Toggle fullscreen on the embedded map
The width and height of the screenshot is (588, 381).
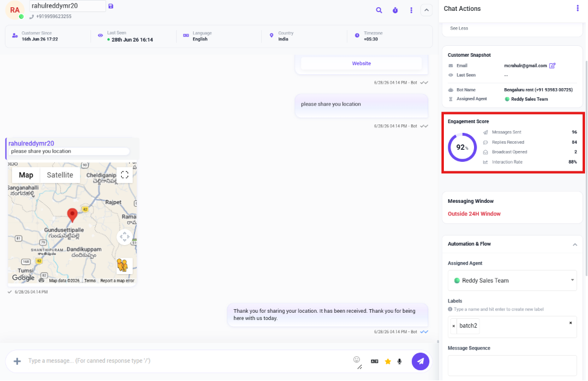pyautogui.click(x=125, y=175)
